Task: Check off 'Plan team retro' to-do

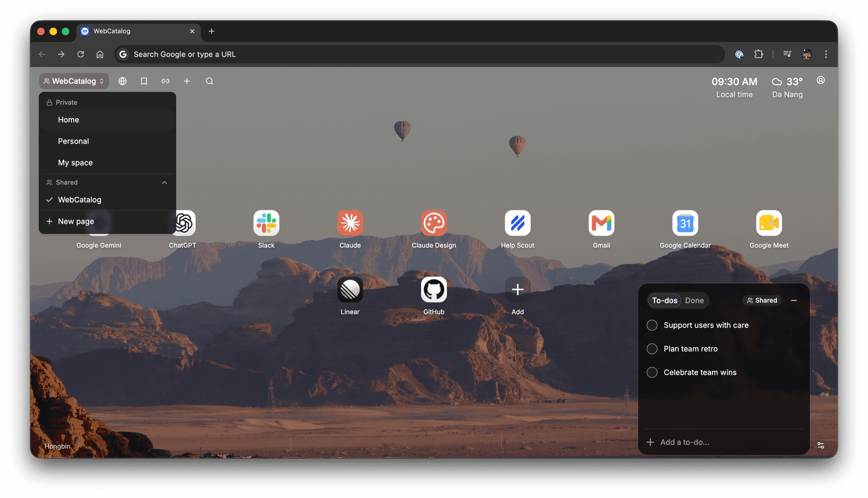Action: [652, 348]
